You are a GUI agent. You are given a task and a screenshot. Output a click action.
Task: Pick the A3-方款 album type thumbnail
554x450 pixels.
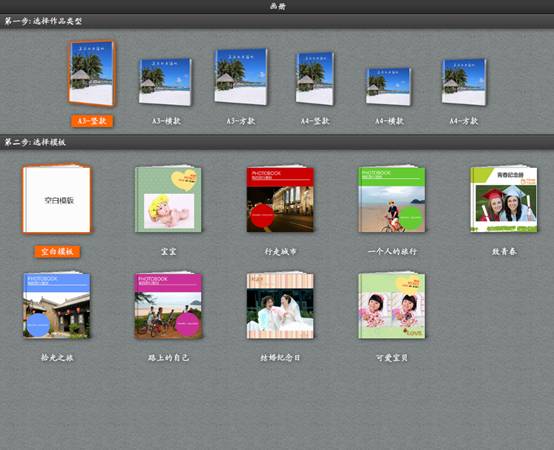pos(241,77)
